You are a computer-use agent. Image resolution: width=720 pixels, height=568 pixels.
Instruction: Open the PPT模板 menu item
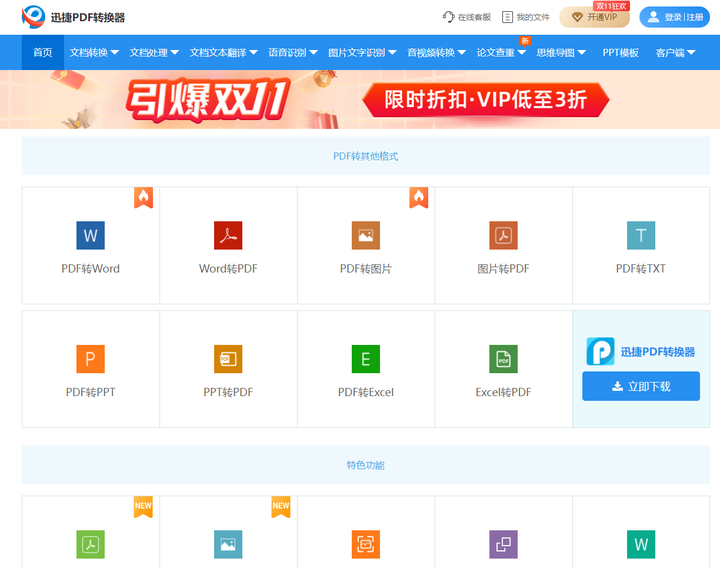pos(620,52)
